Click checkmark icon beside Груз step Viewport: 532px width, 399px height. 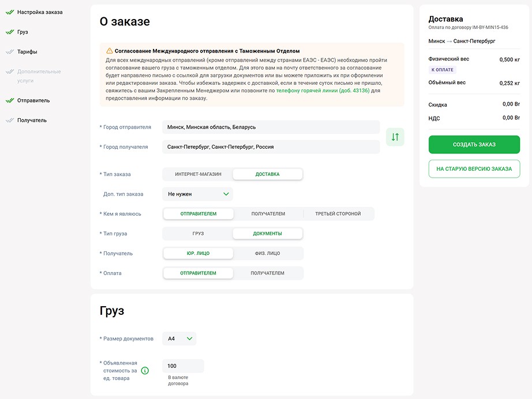tap(10, 32)
